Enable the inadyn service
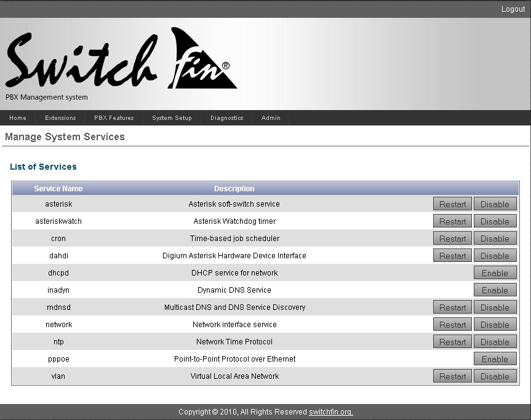531x420 pixels. click(495, 290)
